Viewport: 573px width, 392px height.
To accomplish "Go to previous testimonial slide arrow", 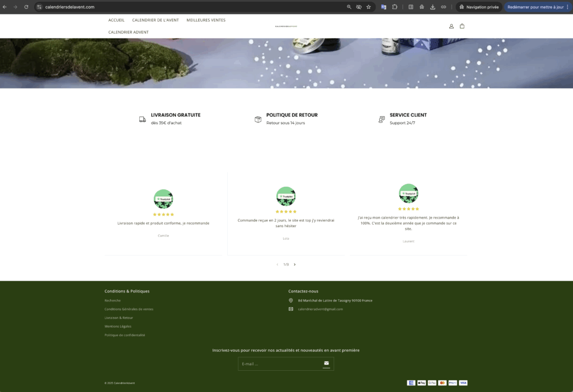I will [277, 265].
